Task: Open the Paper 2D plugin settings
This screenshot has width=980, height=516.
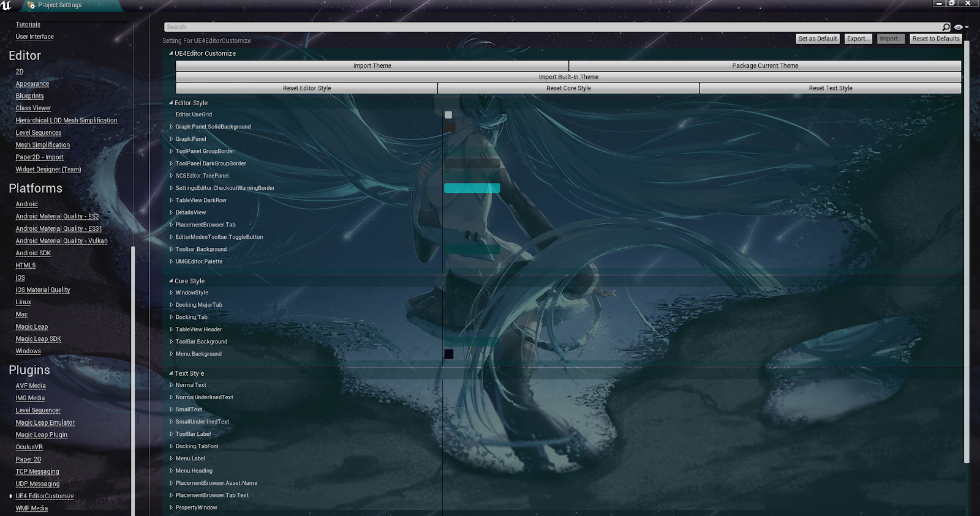Action: tap(29, 460)
